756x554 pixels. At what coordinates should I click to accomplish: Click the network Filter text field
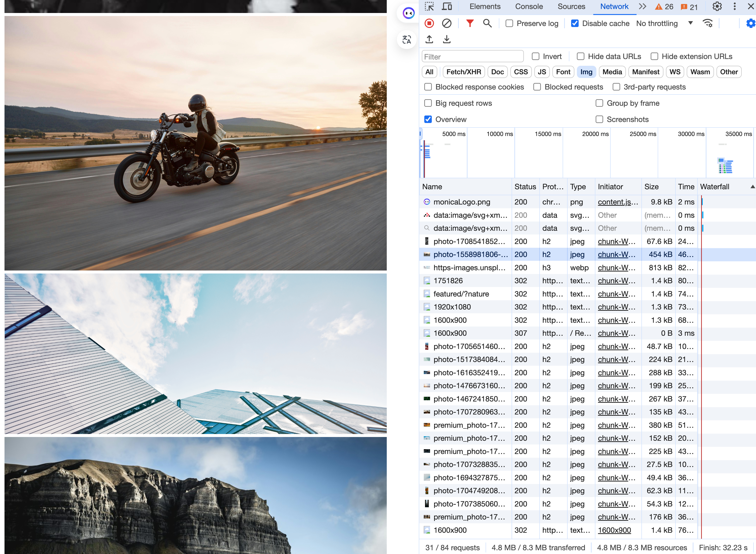tap(473, 57)
